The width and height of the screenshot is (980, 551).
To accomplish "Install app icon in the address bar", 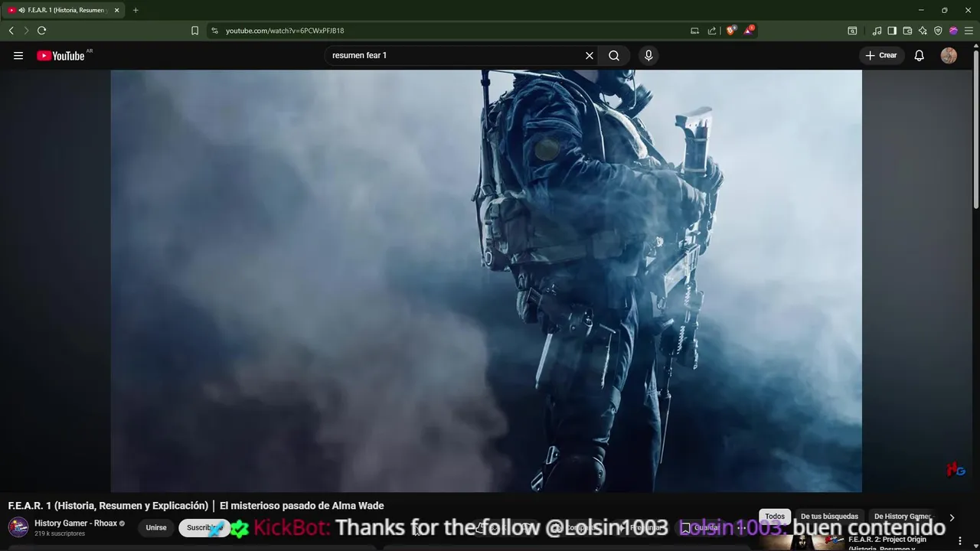I will click(694, 31).
